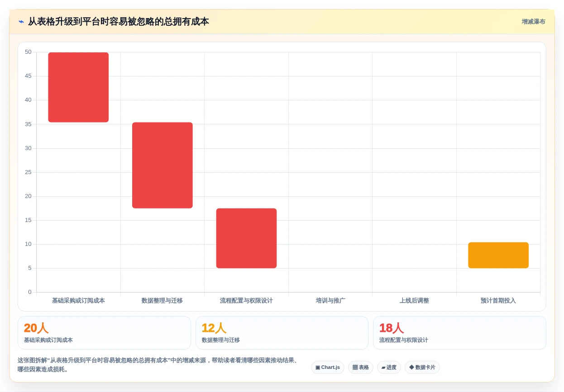
Task: Click the orange bar for 预计首期投入
Action: coord(498,255)
